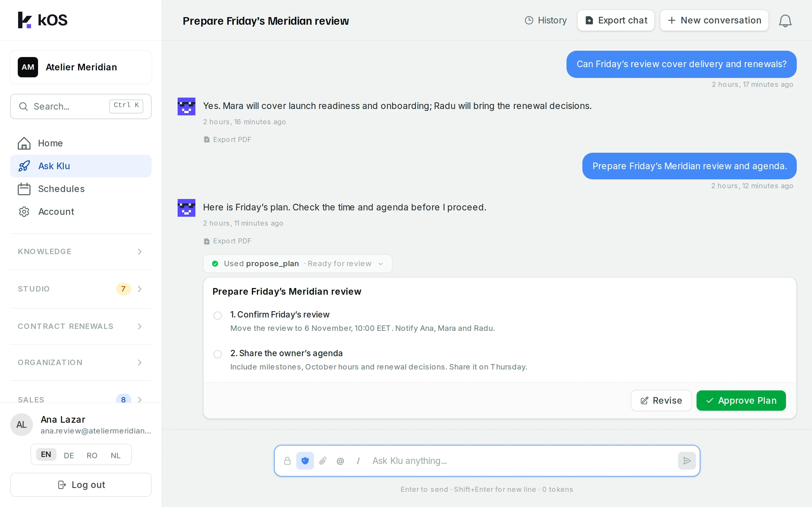Send the message with the arrow icon
Image resolution: width=812 pixels, height=507 pixels.
click(686, 461)
